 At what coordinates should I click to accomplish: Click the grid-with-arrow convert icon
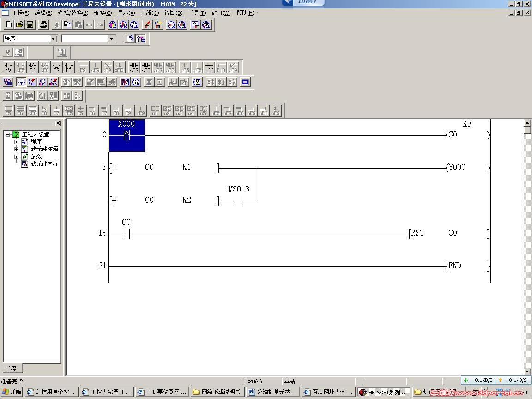coord(125,82)
